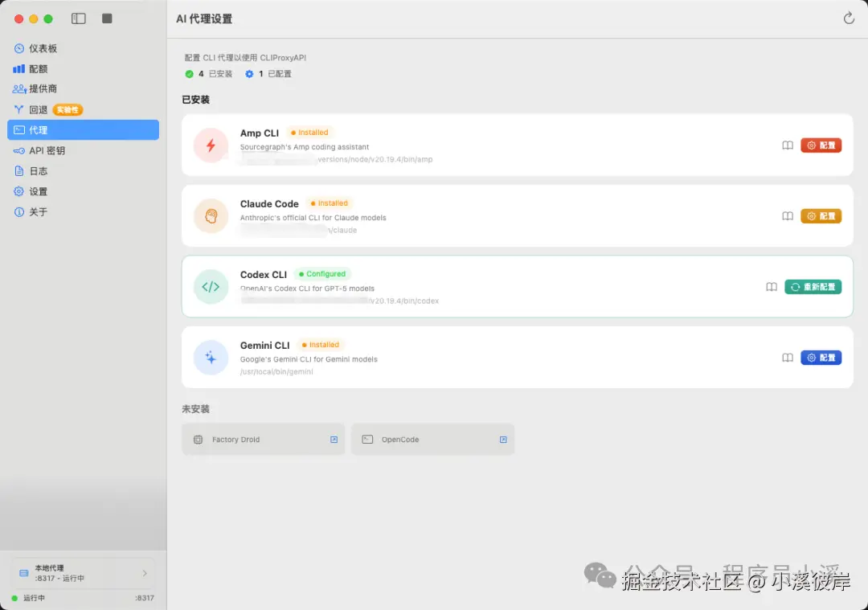Click the OpenCode uninstalled card
This screenshot has height=610, width=868.
coord(433,440)
